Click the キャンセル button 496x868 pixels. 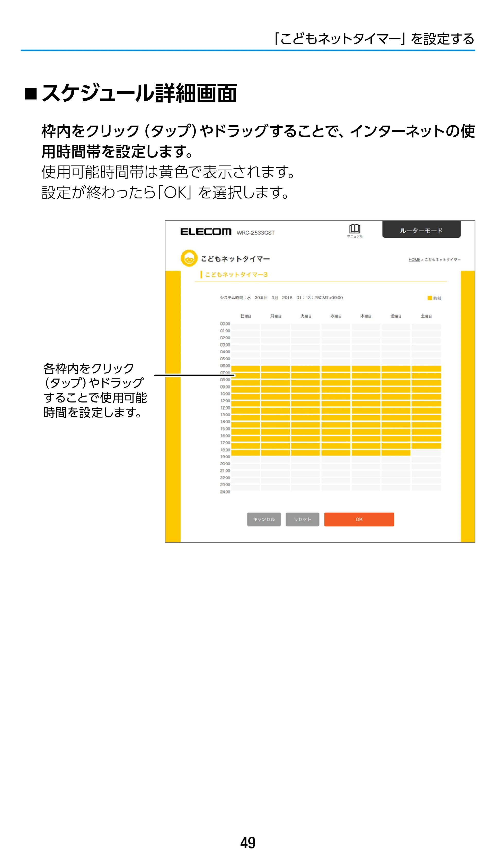pyautogui.click(x=264, y=519)
